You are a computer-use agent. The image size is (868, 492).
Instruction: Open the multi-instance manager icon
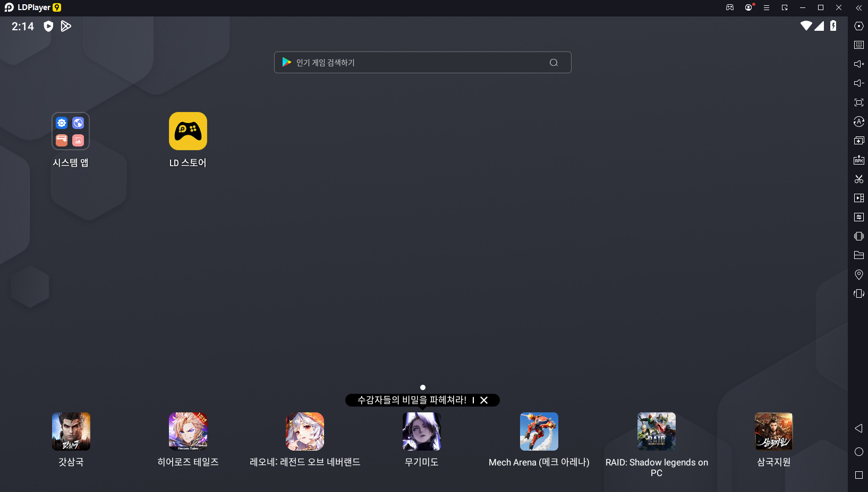858,141
